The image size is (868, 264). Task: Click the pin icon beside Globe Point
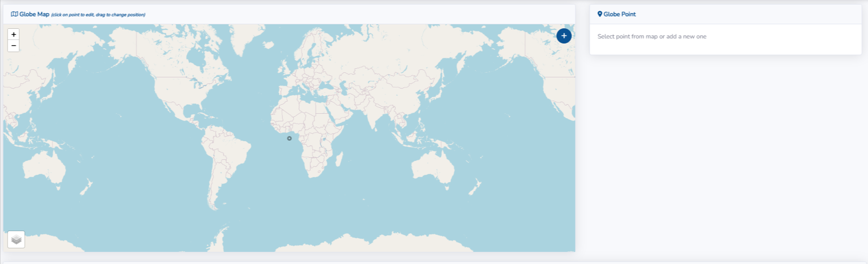coord(600,14)
